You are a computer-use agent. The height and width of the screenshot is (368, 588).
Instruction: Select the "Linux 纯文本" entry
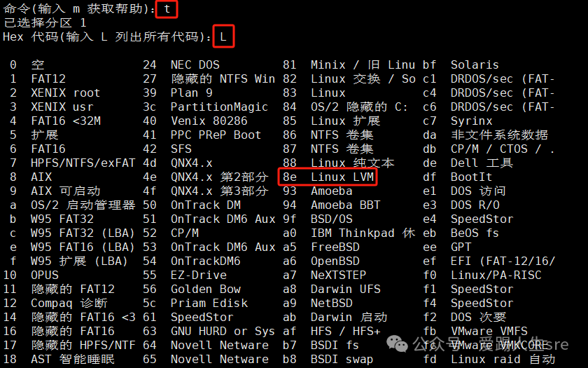click(x=353, y=163)
